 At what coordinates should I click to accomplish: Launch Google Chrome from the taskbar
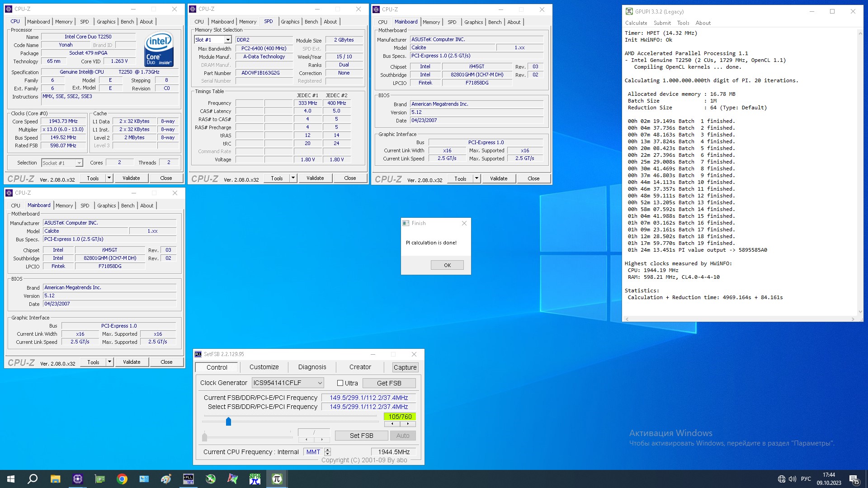(122, 479)
